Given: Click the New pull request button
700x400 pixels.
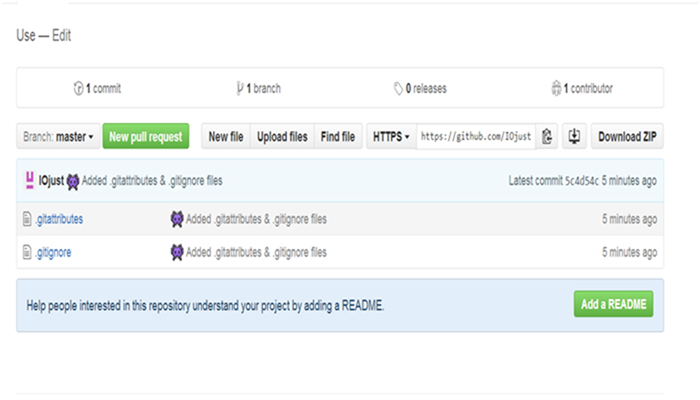Looking at the screenshot, I should coord(146,136).
